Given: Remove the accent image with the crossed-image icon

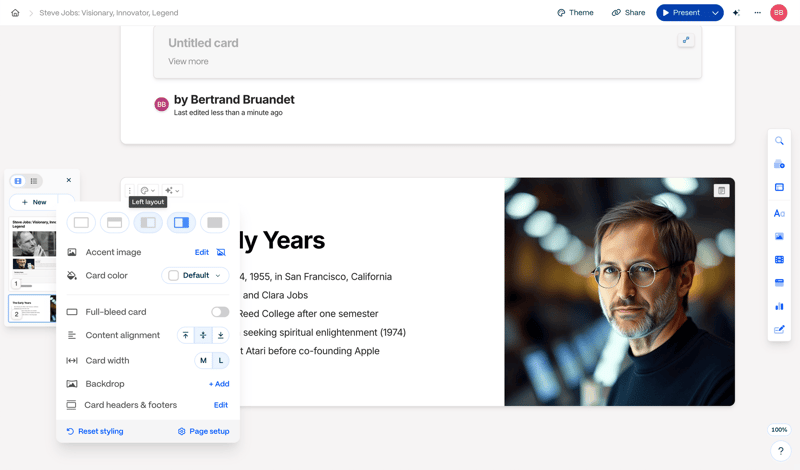Looking at the screenshot, I should click(x=221, y=252).
